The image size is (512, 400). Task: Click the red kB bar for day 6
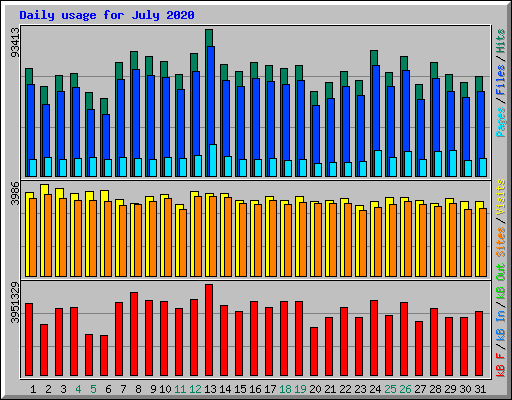tap(104, 355)
